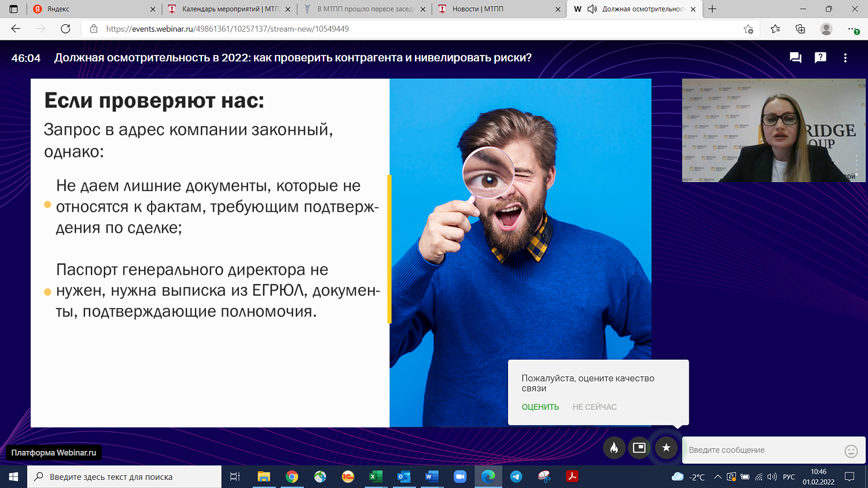Open the Windows notification center
The width and height of the screenshot is (868, 488).
tap(849, 477)
